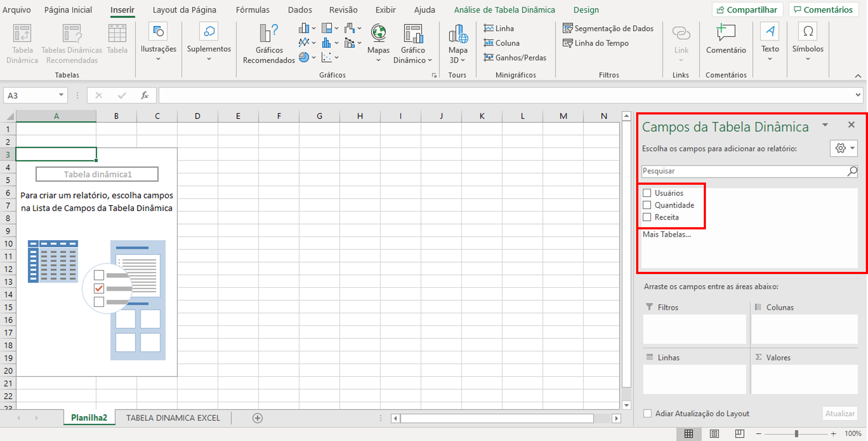Viewport: 868px width, 441px height.
Task: Select the Planilha2 sheet tab
Action: (x=89, y=418)
